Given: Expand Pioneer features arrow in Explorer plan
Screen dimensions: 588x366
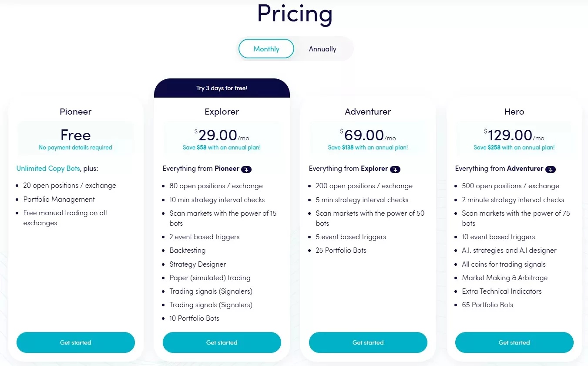Looking at the screenshot, I should click(247, 169).
